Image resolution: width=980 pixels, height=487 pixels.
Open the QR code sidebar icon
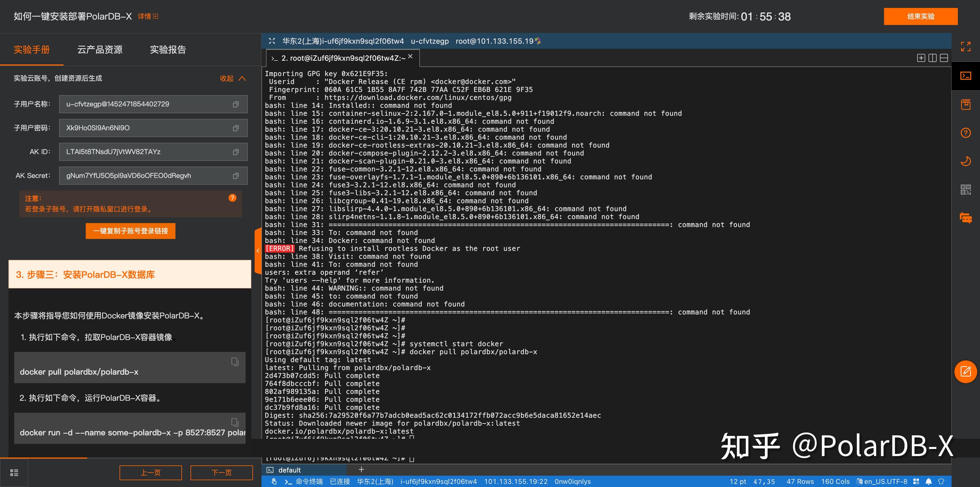[965, 189]
